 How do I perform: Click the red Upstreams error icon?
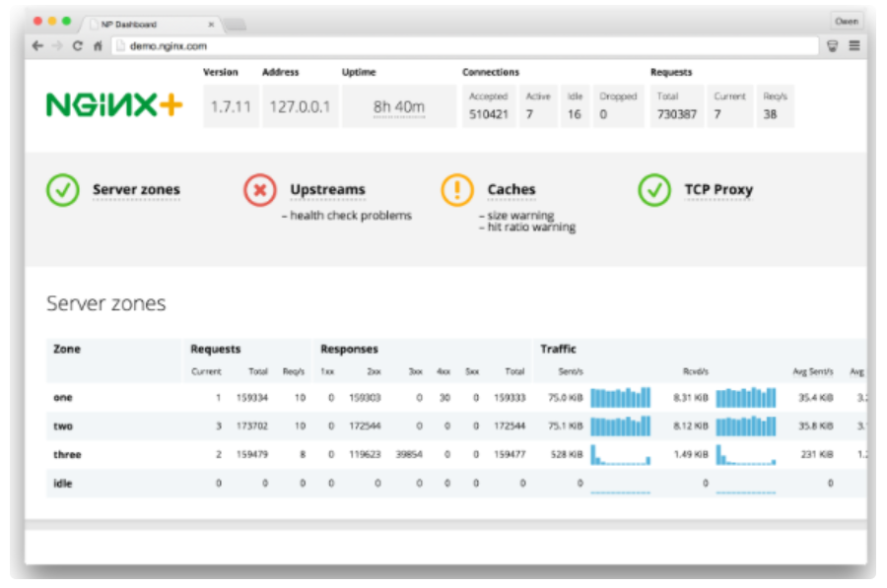[x=260, y=190]
